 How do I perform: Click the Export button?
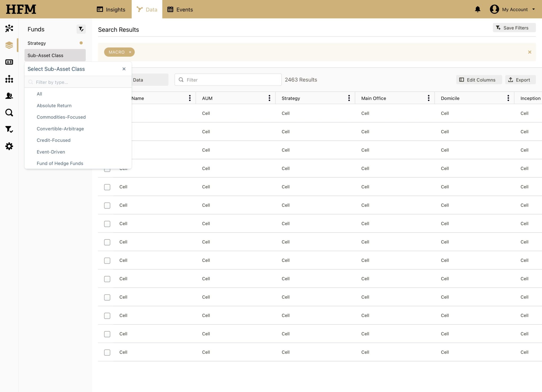point(520,80)
